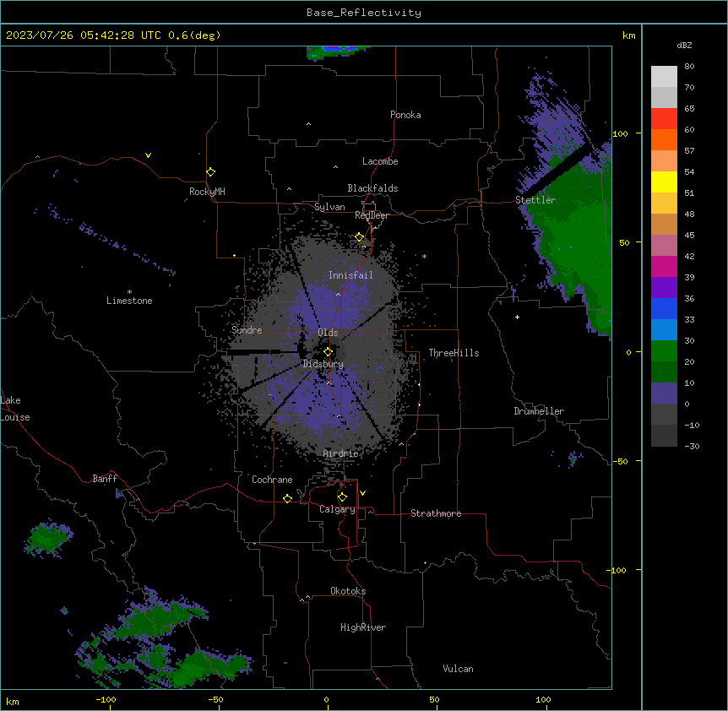Click the RedDeer city label
The width and height of the screenshot is (728, 711).
(372, 215)
